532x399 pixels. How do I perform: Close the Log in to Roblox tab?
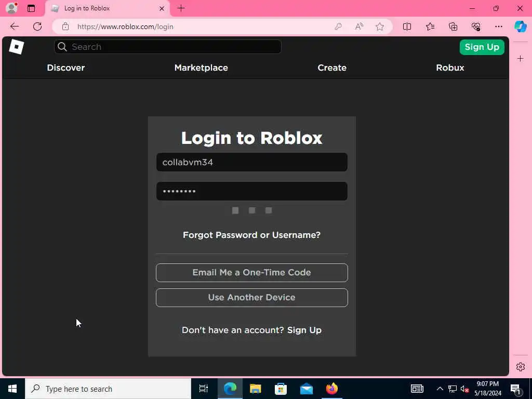pyautogui.click(x=162, y=8)
